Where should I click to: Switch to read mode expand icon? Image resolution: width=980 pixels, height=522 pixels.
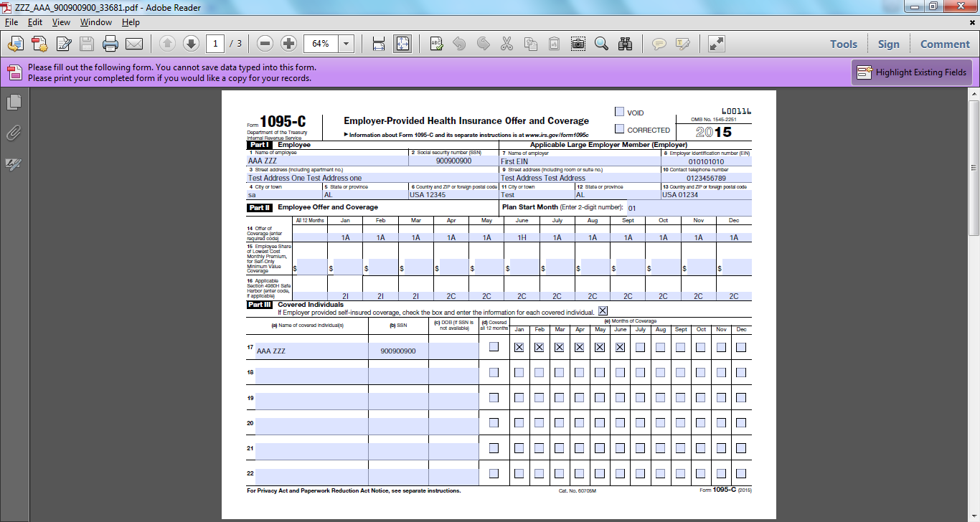pyautogui.click(x=716, y=44)
